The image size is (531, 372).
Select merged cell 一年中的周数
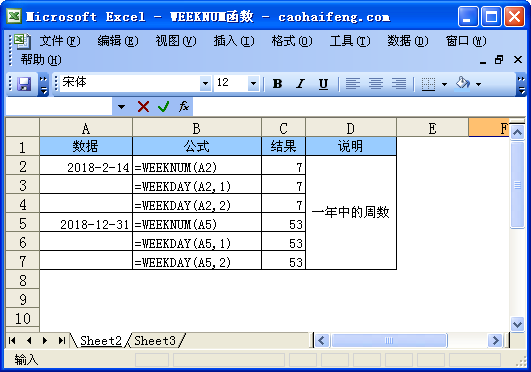[351, 212]
